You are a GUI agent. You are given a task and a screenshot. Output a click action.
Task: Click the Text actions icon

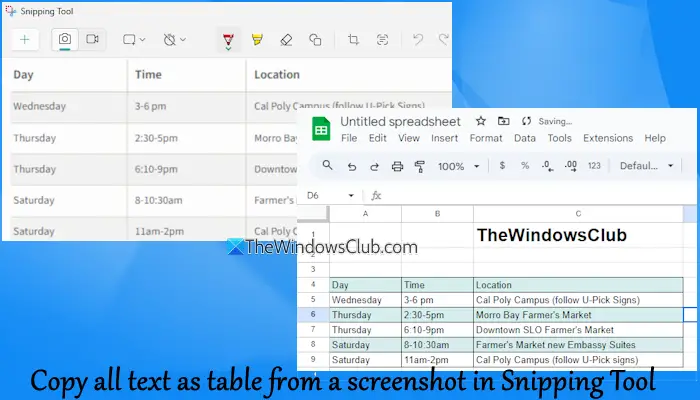coord(382,40)
